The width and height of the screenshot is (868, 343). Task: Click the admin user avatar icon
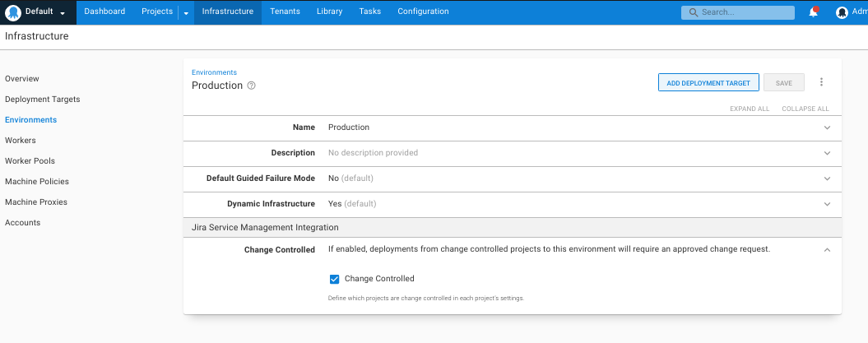click(x=842, y=12)
